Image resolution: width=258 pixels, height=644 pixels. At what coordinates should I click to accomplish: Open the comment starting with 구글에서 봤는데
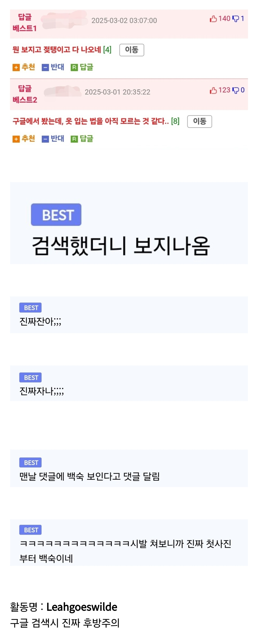tap(91, 121)
